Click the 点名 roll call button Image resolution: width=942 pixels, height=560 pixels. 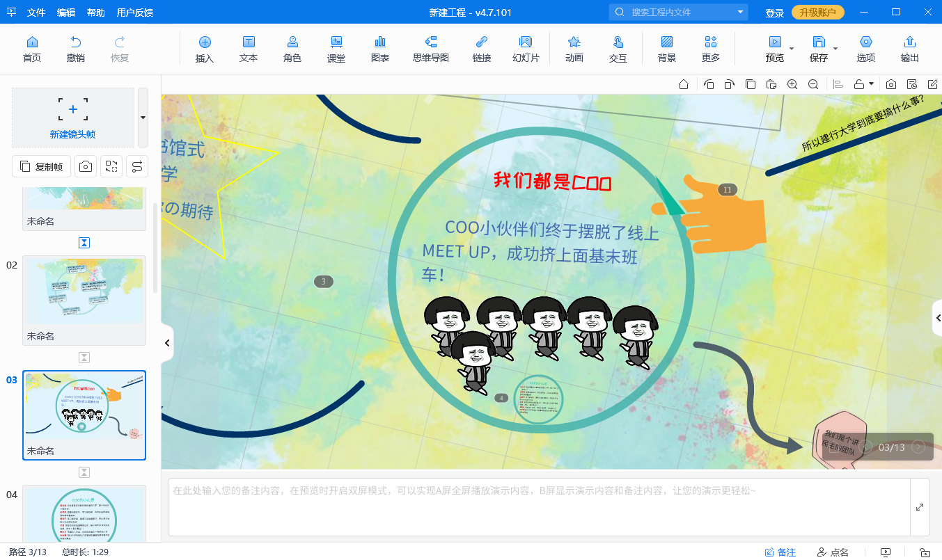point(833,552)
